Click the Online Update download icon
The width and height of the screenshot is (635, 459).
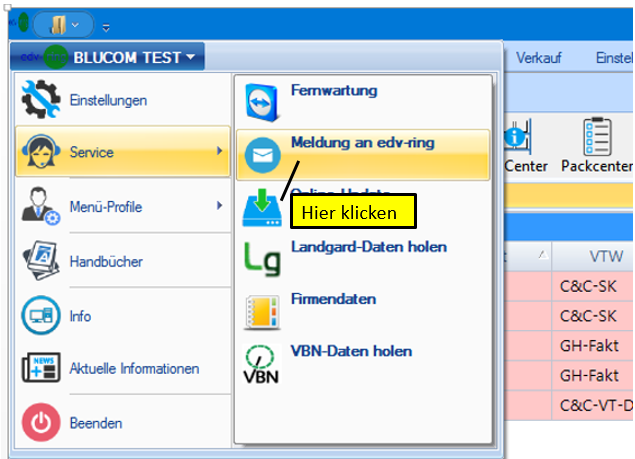[263, 208]
